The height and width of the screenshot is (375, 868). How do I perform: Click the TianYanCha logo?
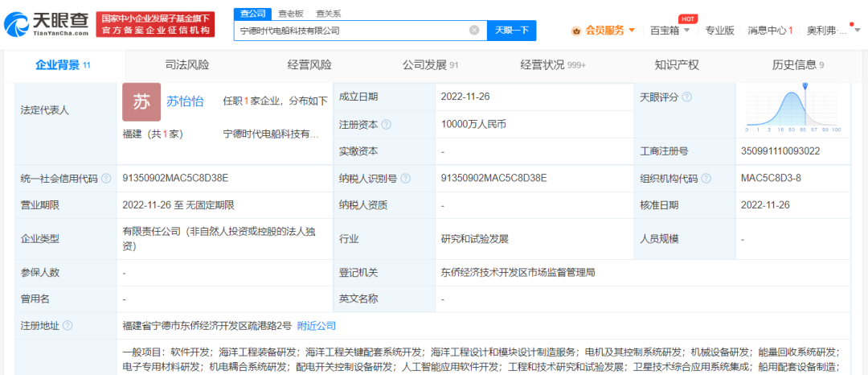(x=47, y=24)
